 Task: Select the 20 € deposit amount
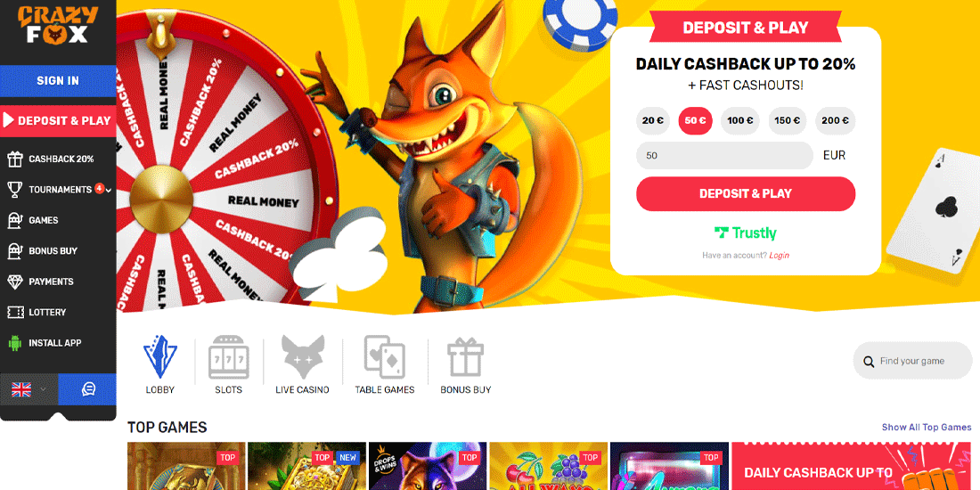pyautogui.click(x=652, y=120)
